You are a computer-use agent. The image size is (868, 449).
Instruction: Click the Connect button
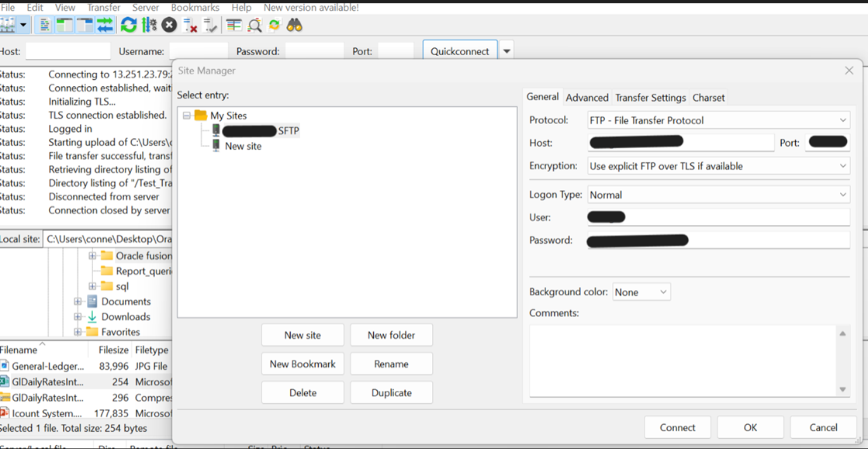(678, 427)
